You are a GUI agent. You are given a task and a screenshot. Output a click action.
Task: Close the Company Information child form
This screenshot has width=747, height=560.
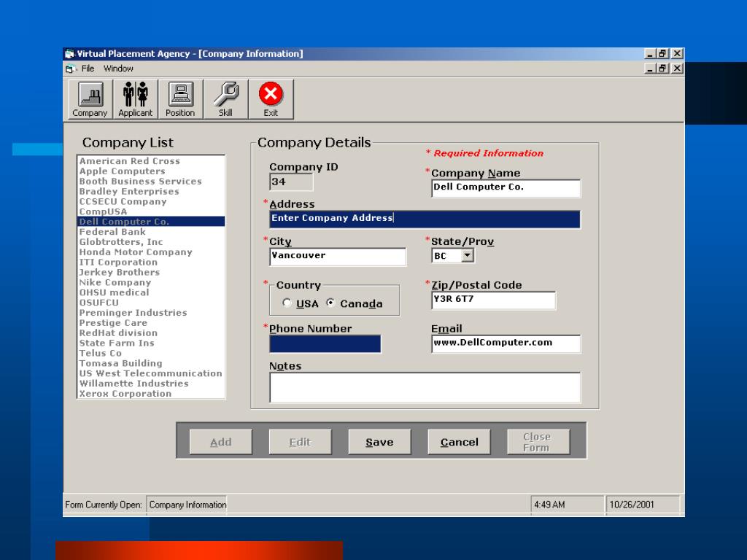pos(677,69)
